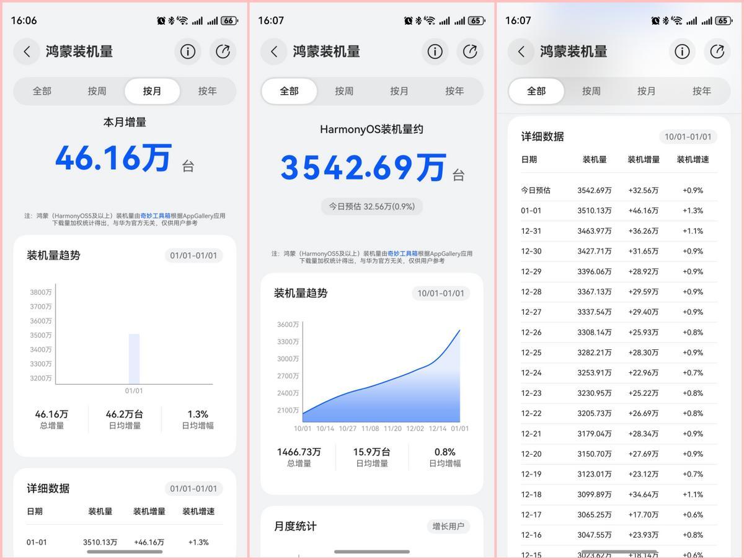This screenshot has width=744, height=560.
Task: Tap 3047.55万 in the 12-16 row
Action: tap(594, 535)
